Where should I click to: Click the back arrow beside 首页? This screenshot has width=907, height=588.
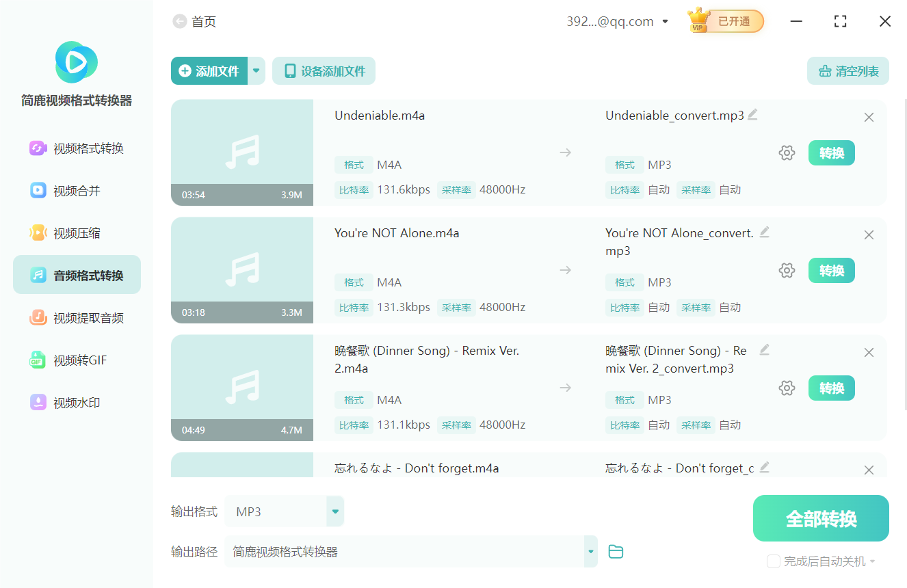click(x=178, y=21)
